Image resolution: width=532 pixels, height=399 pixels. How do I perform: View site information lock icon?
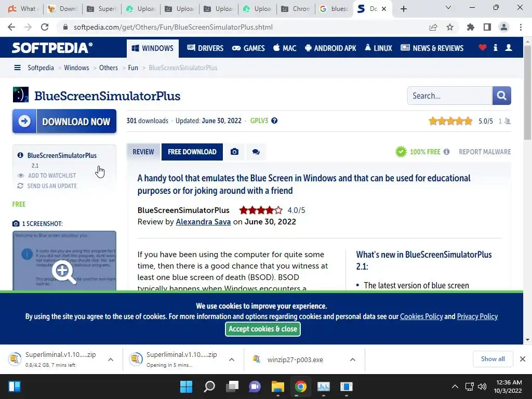[65, 27]
